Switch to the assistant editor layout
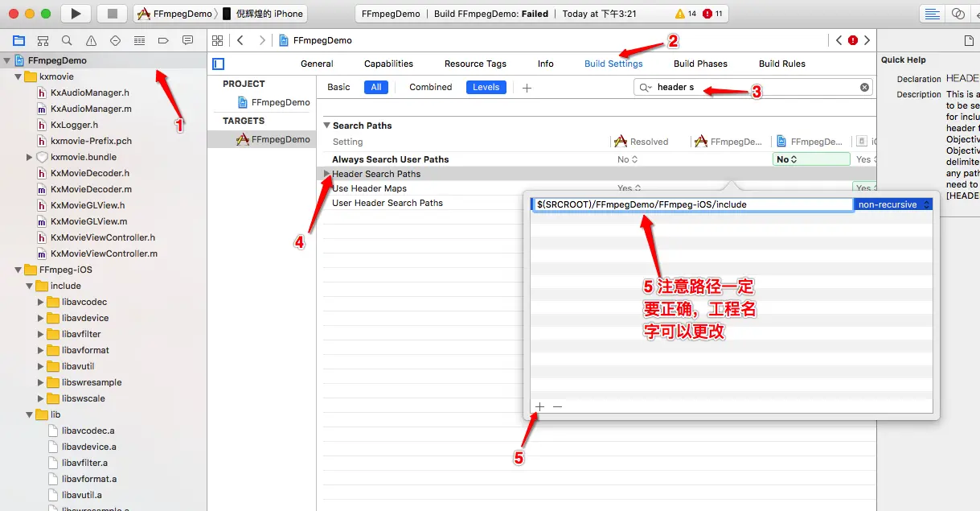The image size is (980, 511). 957,14
